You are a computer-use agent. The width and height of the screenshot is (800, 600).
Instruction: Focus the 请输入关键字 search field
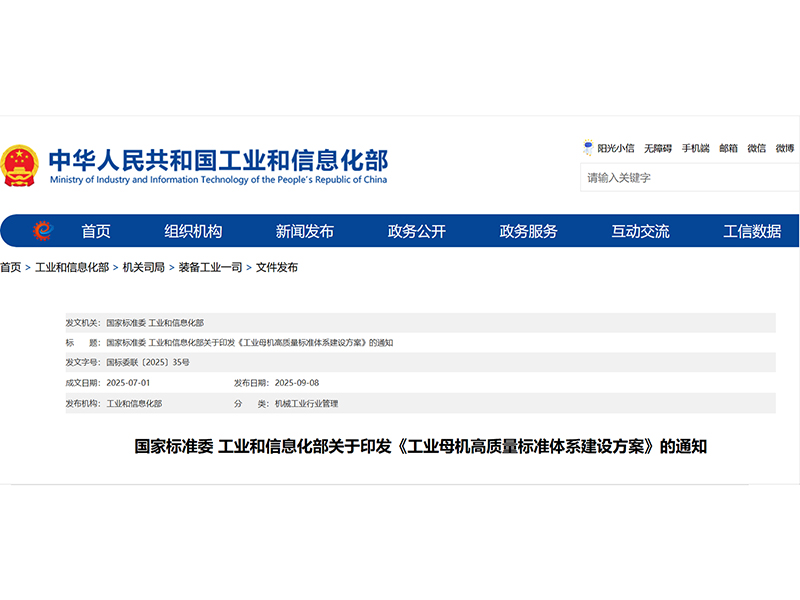click(690, 178)
